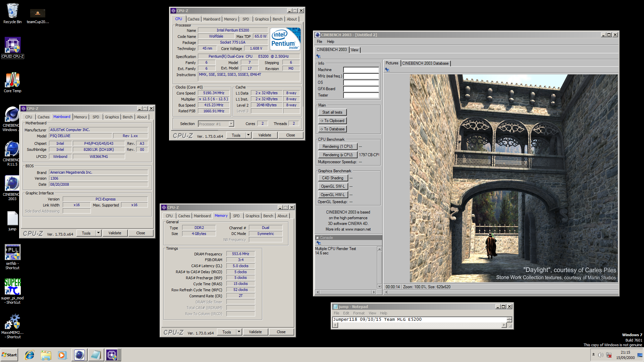Launch super_pi_mod shortcut
Image resolution: width=644 pixels, height=362 pixels.
click(12, 291)
